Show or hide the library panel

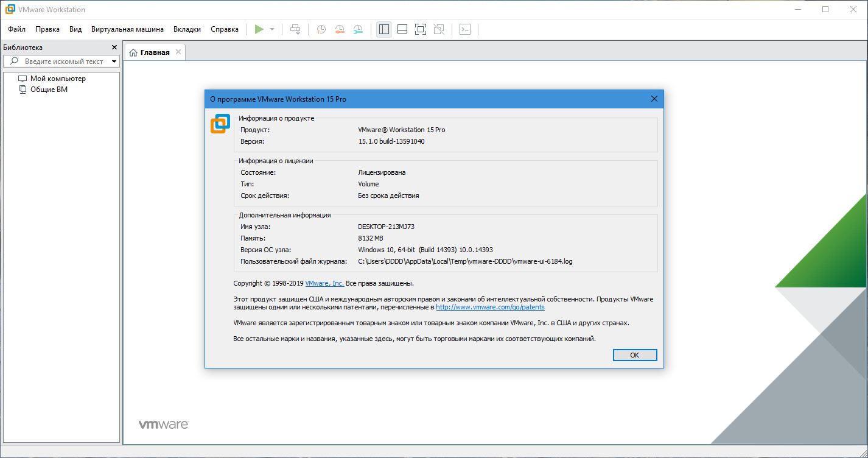point(383,29)
